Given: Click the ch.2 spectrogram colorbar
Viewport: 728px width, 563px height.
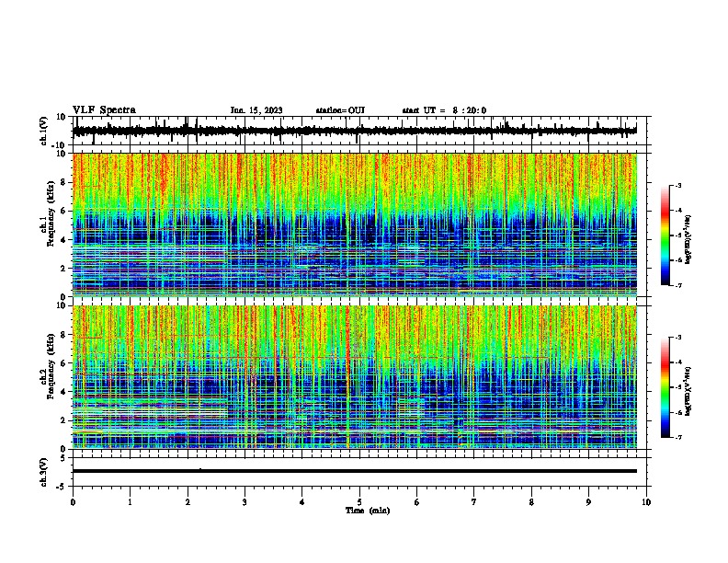Looking at the screenshot, I should tap(665, 387).
